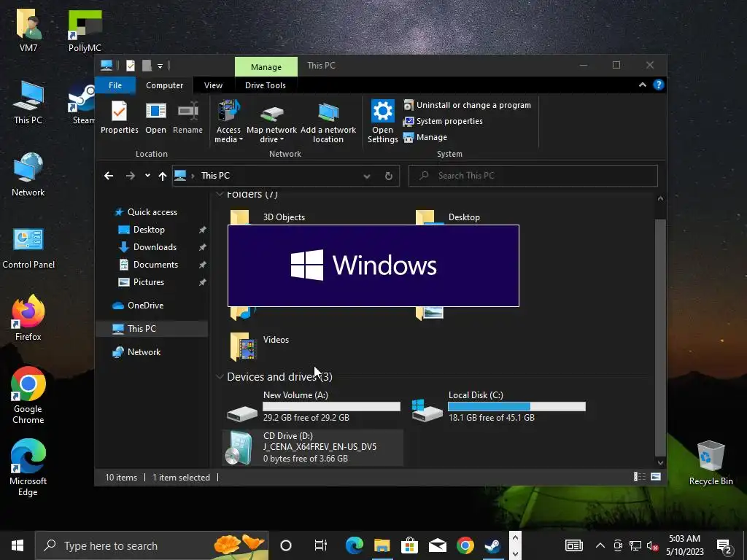The width and height of the screenshot is (747, 560).
Task: Open Task View from the taskbar
Action: [321, 545]
